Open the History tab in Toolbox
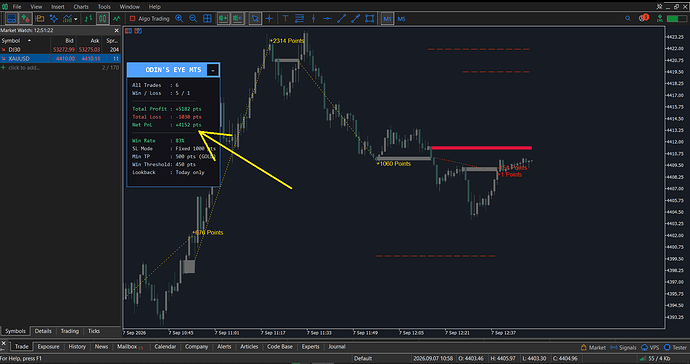 pyautogui.click(x=77, y=347)
